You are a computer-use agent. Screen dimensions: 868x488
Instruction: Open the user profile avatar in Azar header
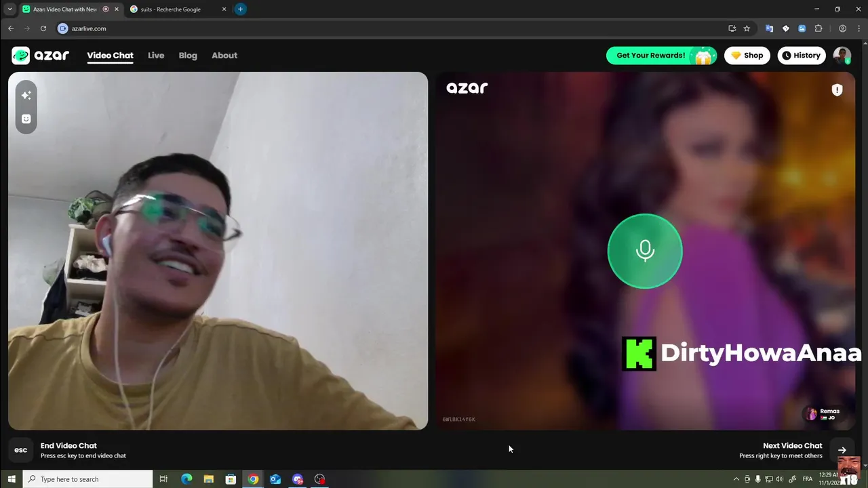842,56
